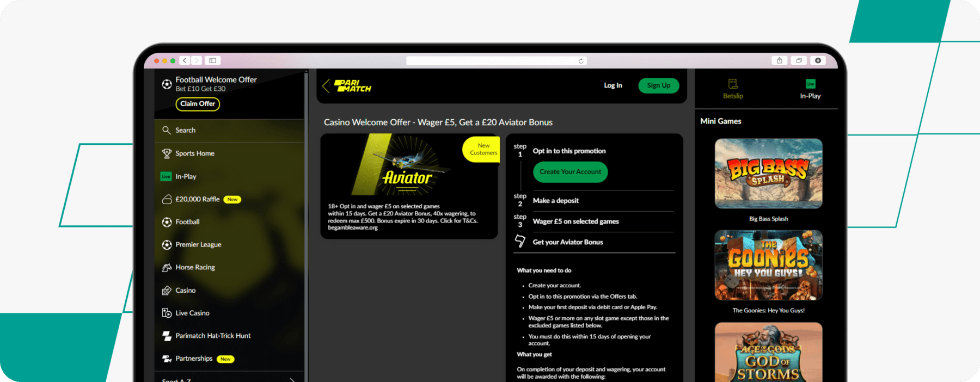Click the Live Casino cards icon
This screenshot has height=382, width=980.
(x=167, y=313)
